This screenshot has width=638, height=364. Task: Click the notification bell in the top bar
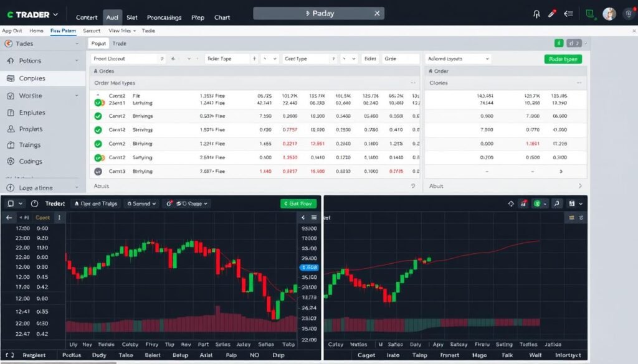click(x=536, y=12)
